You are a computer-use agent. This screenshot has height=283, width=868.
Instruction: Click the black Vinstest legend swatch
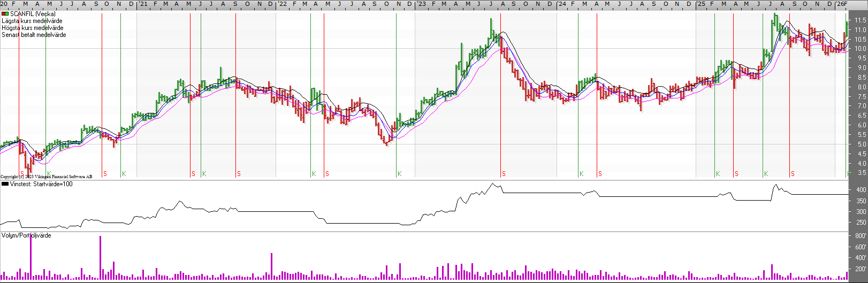click(x=5, y=184)
